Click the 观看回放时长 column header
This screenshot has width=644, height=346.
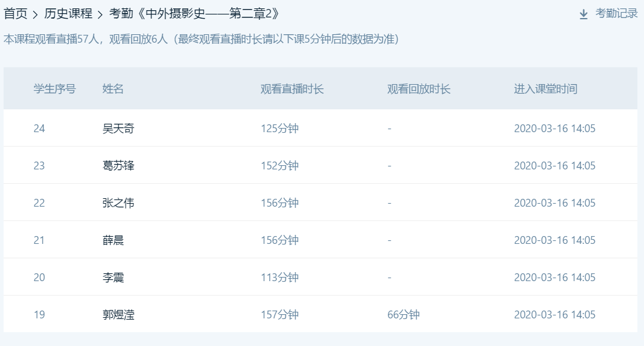[x=419, y=89]
